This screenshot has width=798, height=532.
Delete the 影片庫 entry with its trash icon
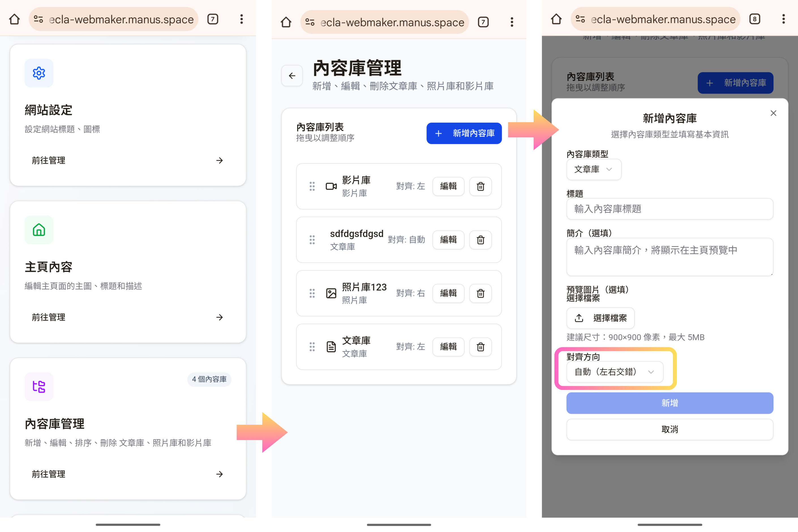click(x=480, y=186)
